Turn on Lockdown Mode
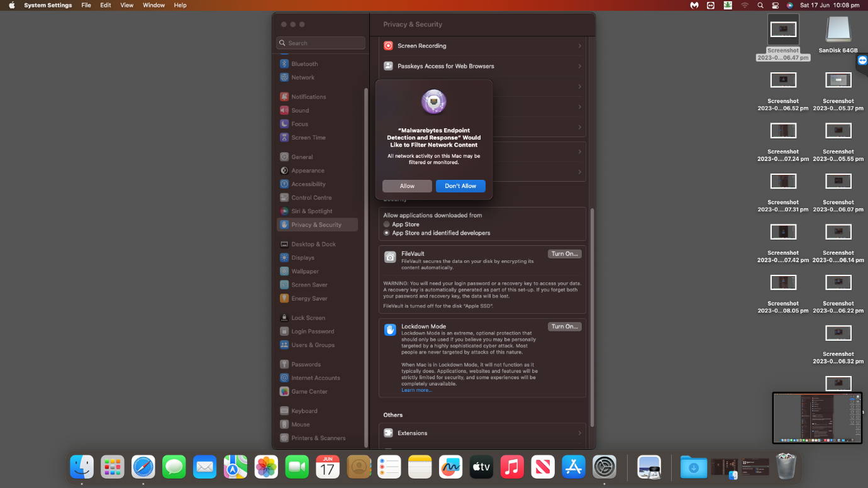This screenshot has width=868, height=488. pyautogui.click(x=564, y=326)
